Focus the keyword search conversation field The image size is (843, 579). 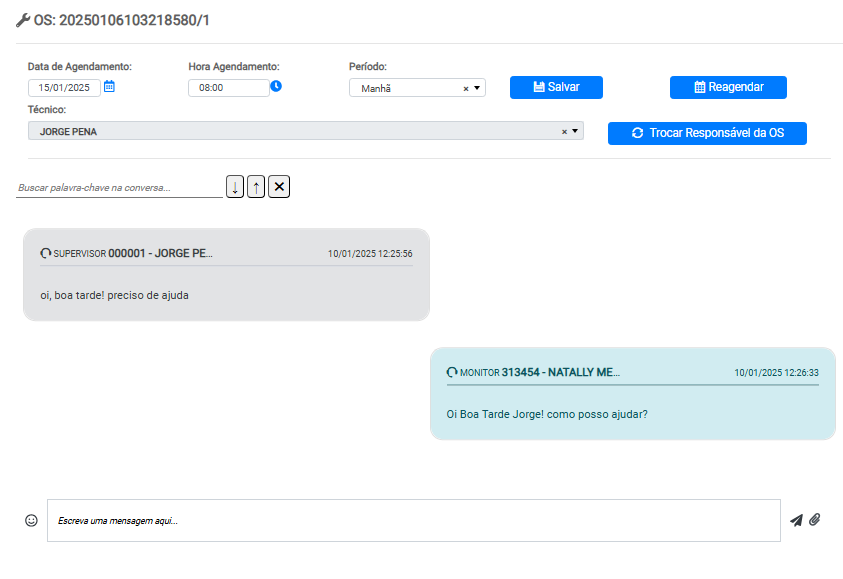click(x=119, y=187)
